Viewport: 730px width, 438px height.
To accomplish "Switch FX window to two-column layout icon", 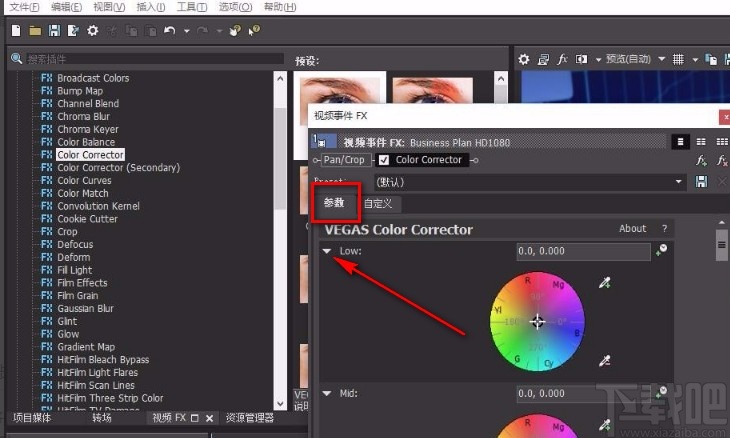I will (701, 142).
